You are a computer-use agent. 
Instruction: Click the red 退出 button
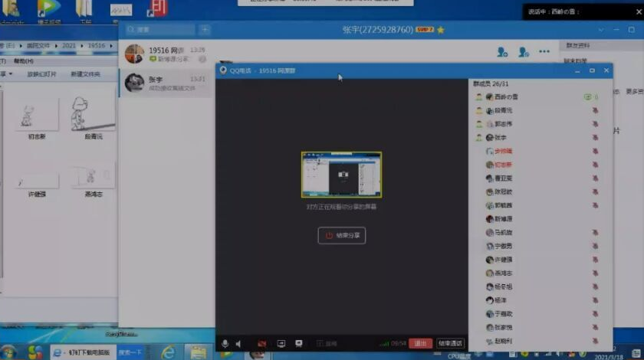[420, 343]
